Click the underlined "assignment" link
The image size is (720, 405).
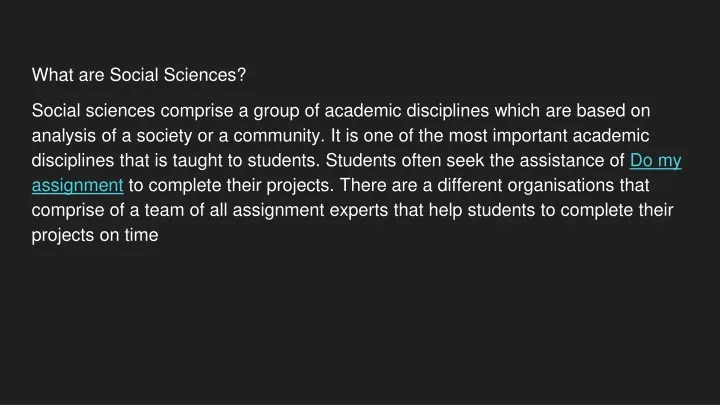tap(78, 186)
